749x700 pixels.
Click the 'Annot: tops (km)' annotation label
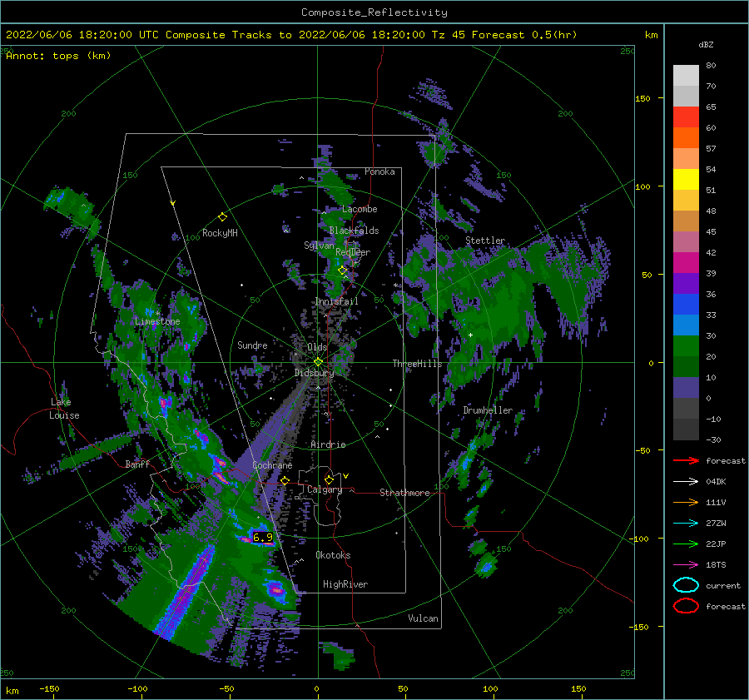pos(58,56)
